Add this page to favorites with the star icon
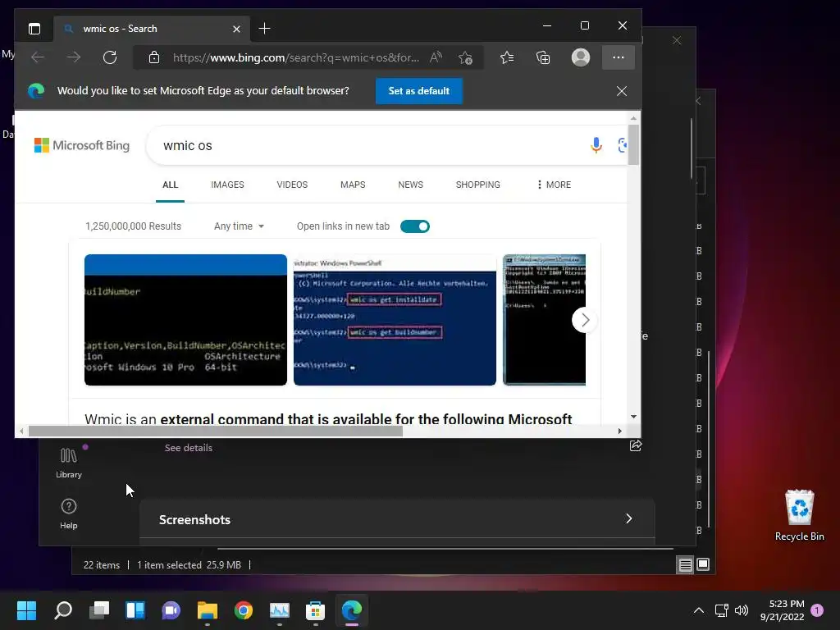Screen dimensions: 840x630 (x=465, y=57)
